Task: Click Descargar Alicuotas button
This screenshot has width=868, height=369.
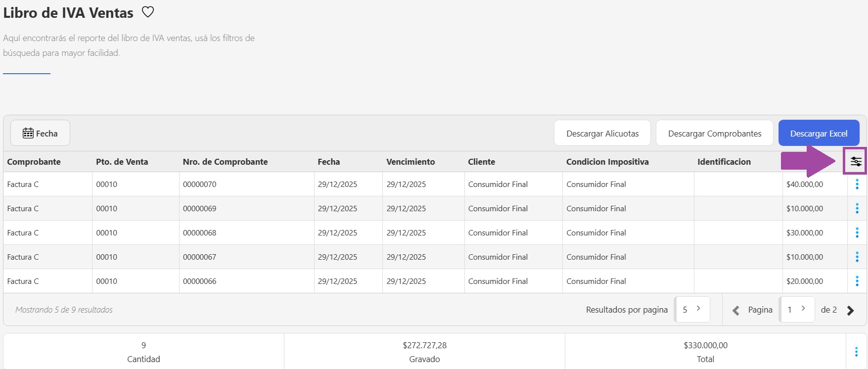Action: 602,133
